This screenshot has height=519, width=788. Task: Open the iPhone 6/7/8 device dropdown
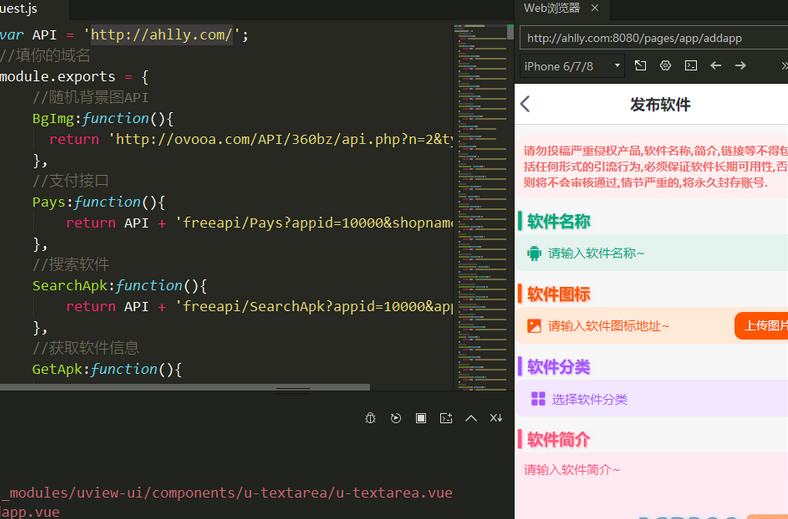click(x=573, y=66)
